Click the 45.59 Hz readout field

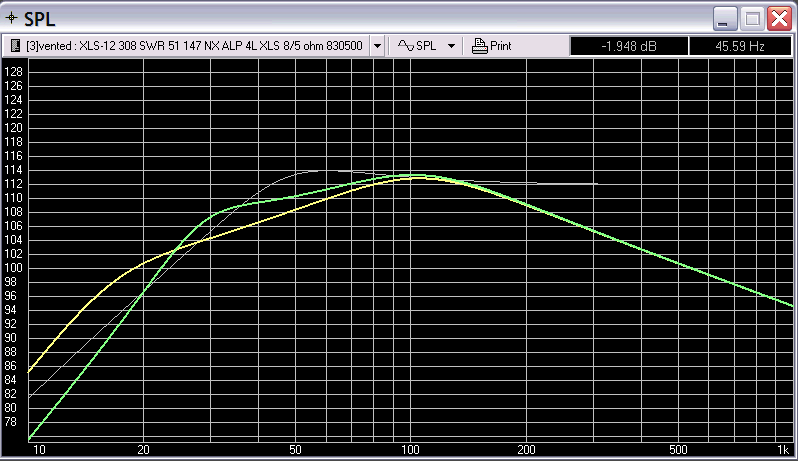point(740,46)
